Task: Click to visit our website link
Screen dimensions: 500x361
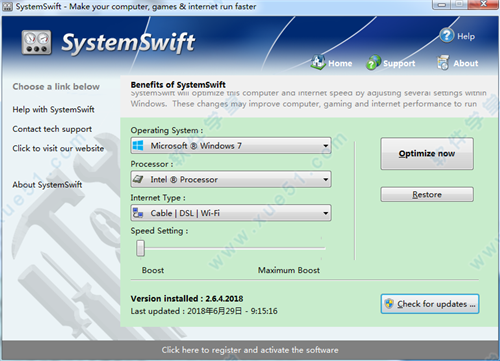Action: 58,148
